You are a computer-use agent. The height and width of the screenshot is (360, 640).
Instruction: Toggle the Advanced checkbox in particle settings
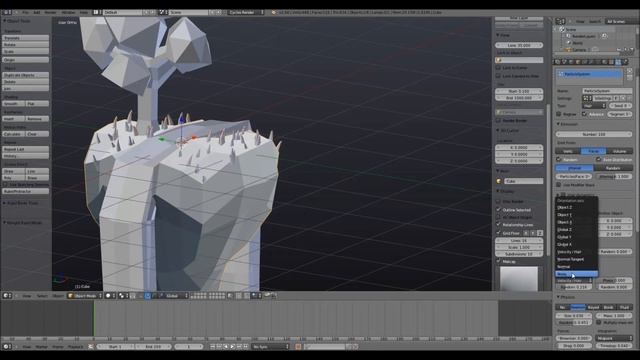[584, 114]
